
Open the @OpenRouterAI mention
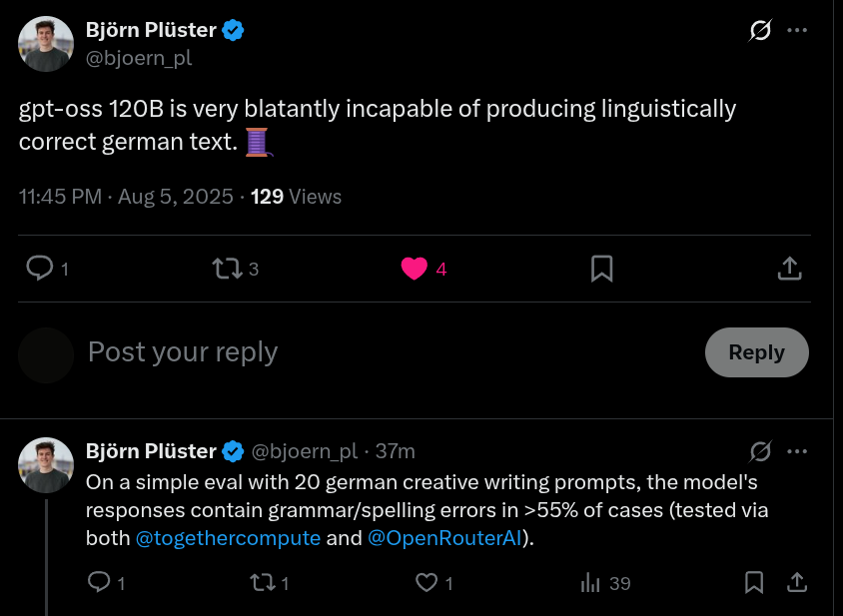click(443, 538)
